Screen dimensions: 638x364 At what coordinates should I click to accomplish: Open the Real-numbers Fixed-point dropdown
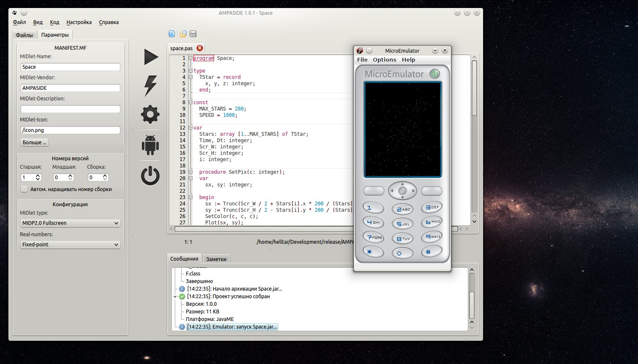click(x=70, y=245)
